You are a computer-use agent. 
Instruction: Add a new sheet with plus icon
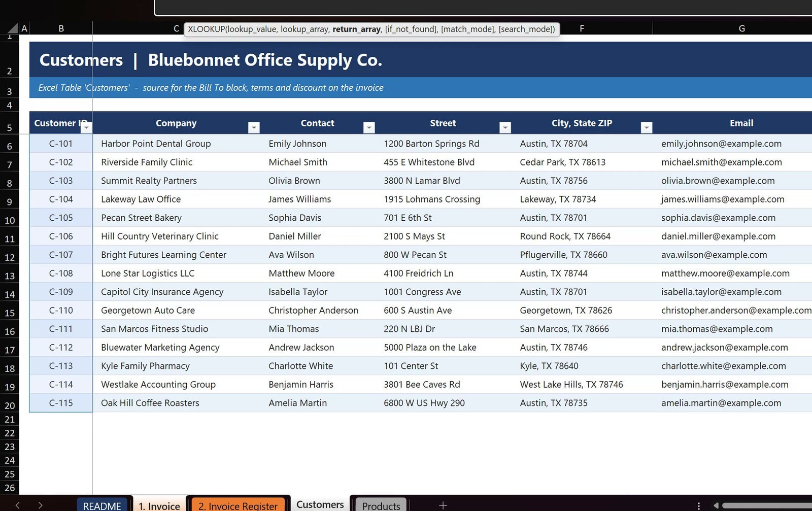tap(443, 505)
